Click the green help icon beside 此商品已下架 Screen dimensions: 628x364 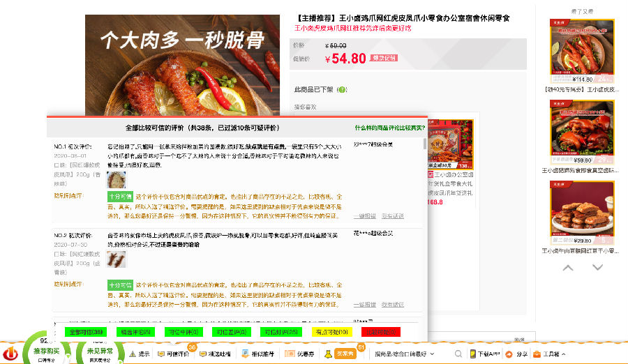[341, 90]
